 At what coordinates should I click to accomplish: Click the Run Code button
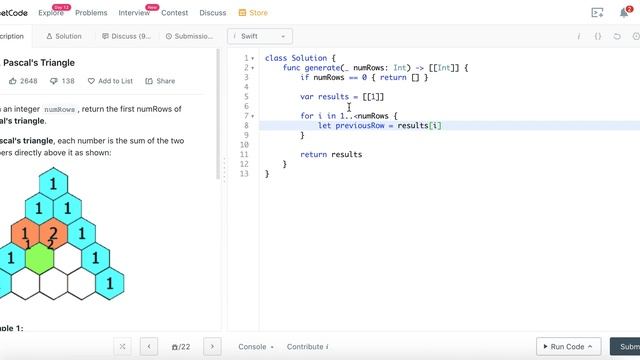(569, 347)
